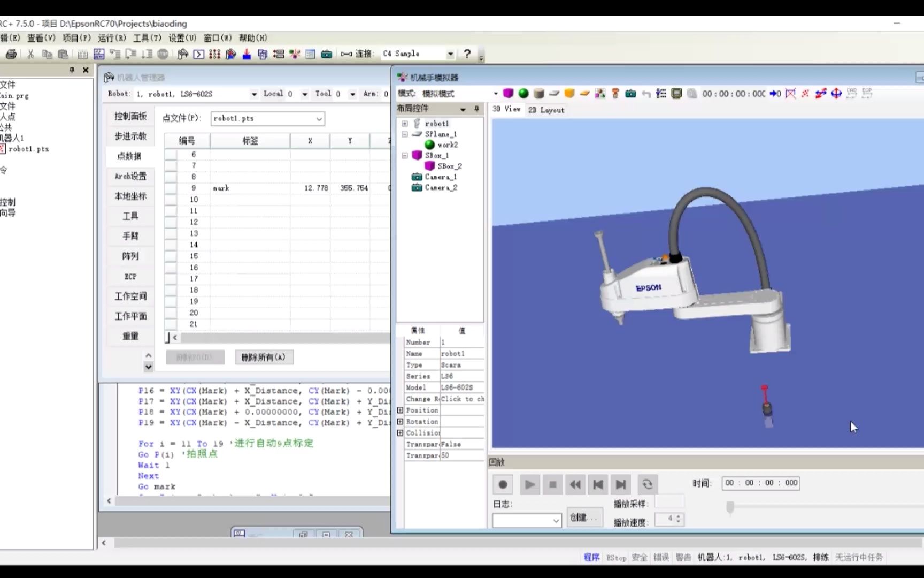Expand the Position property
The width and height of the screenshot is (924, 578).
tap(400, 410)
